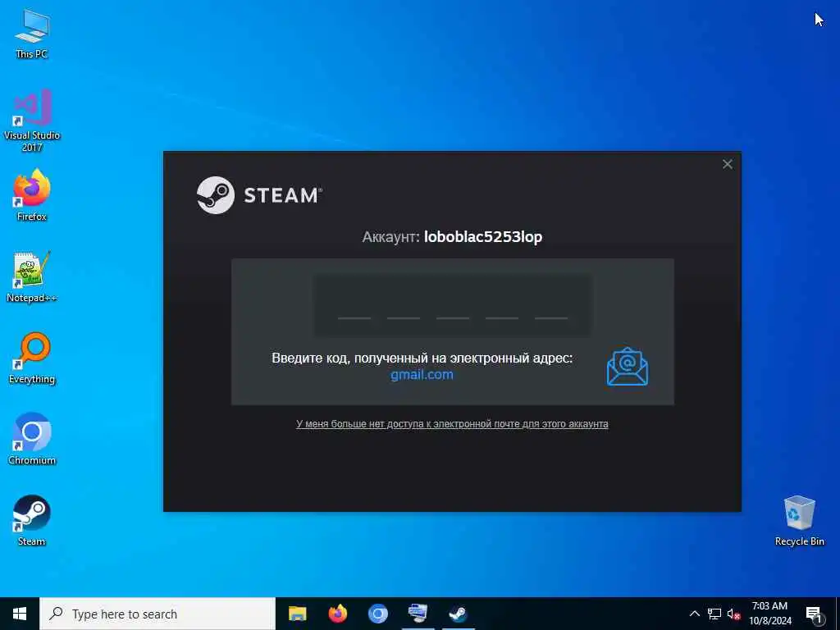The image size is (840, 630).
Task: Open notification center icon
Action: point(814,614)
